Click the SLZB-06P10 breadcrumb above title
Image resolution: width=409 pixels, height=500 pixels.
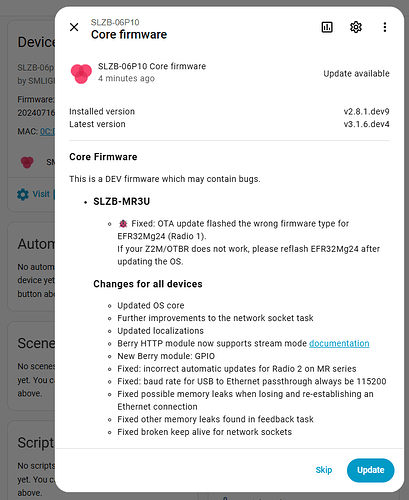pos(115,22)
